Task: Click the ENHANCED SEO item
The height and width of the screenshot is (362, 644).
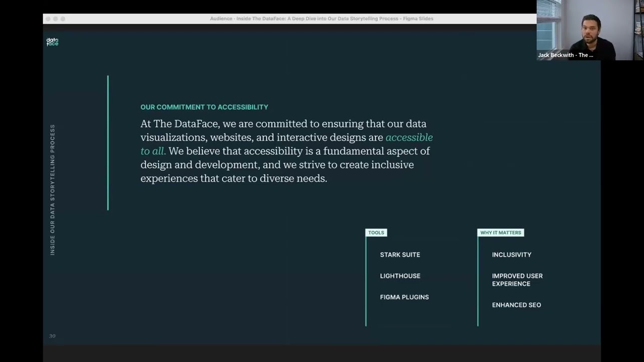Action: (x=516, y=305)
